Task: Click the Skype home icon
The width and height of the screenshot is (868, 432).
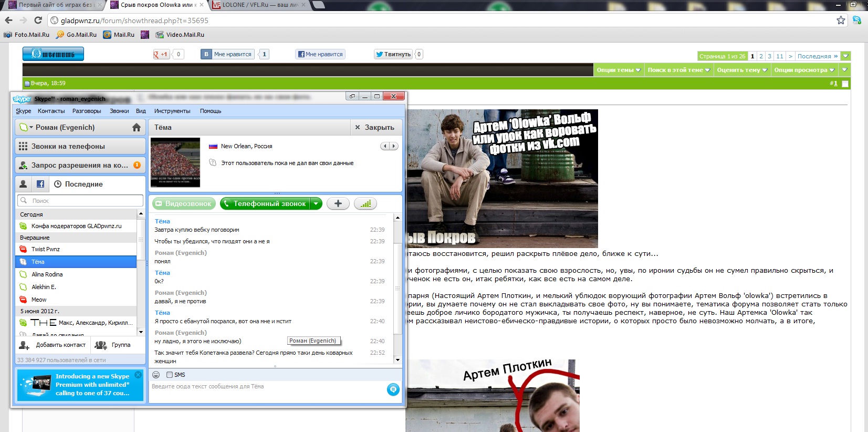Action: point(137,128)
